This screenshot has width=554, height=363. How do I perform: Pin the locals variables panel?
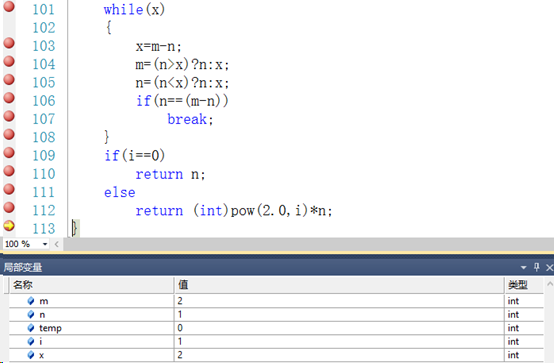537,267
